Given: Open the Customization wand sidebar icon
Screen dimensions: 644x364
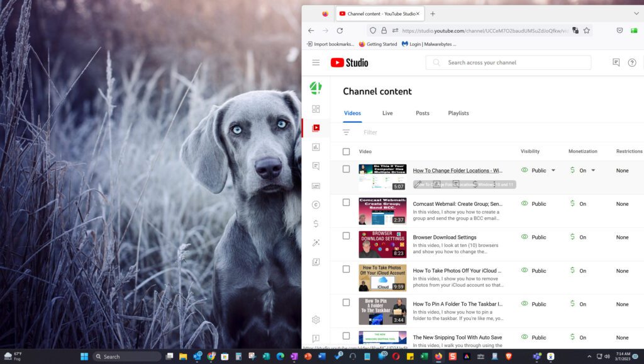Looking at the screenshot, I should click(x=316, y=242).
